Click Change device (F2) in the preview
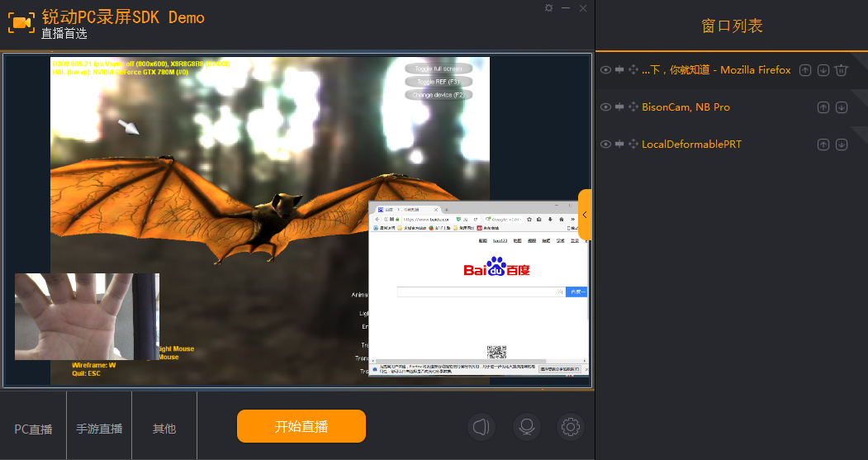This screenshot has width=868, height=460. coord(439,95)
